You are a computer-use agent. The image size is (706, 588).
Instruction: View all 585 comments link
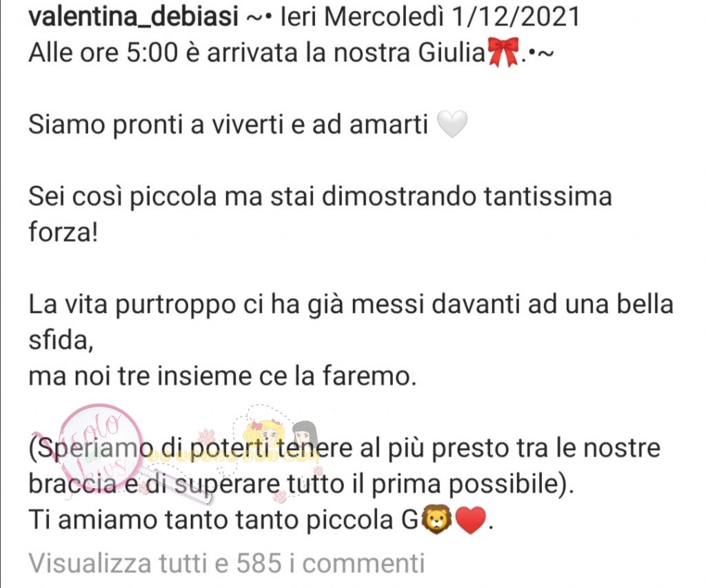(x=226, y=563)
